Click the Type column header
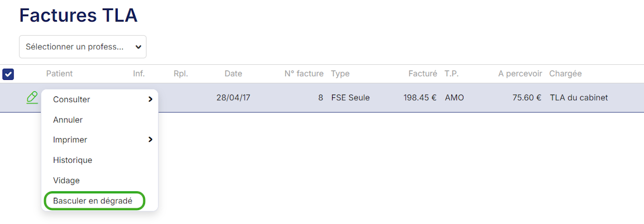The height and width of the screenshot is (224, 644). click(340, 74)
